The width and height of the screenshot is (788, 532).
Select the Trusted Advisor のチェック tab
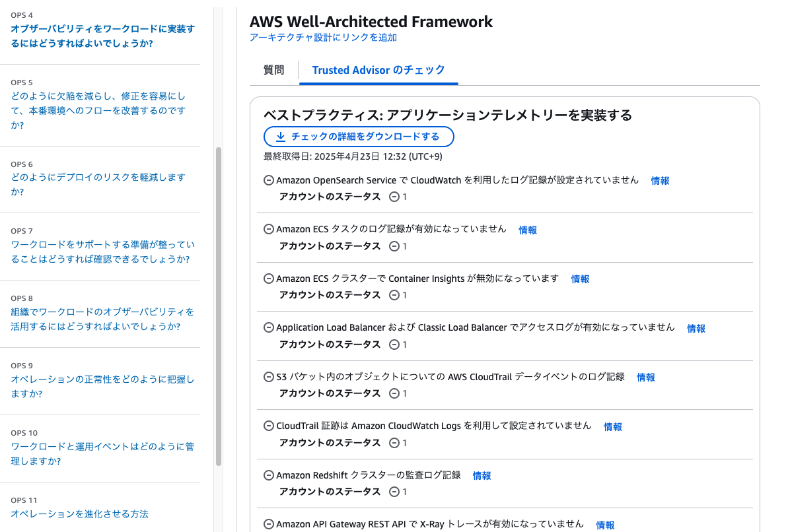pos(378,71)
